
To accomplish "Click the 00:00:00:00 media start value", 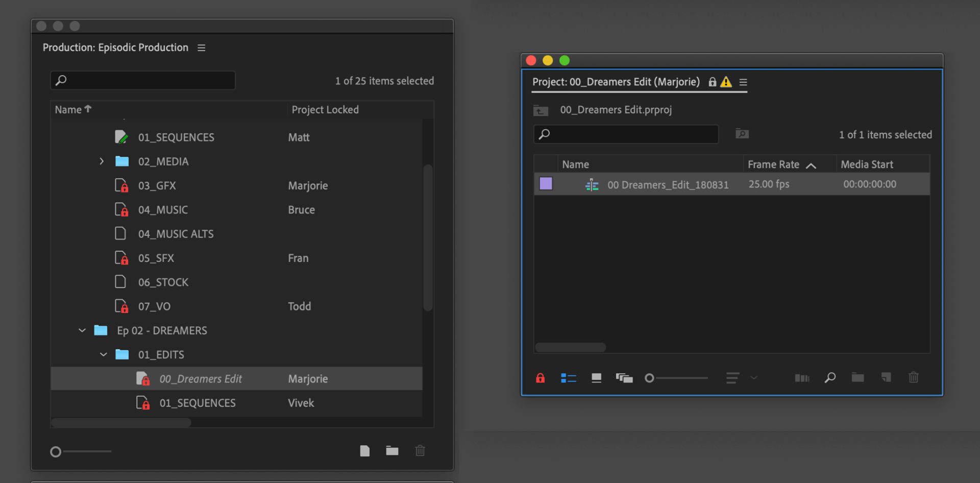I will pos(870,184).
